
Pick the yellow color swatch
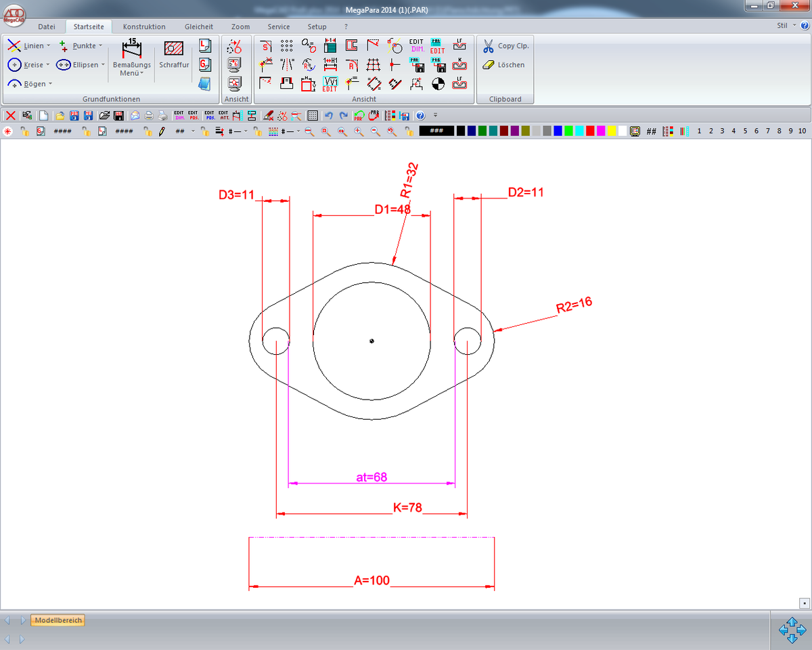click(x=611, y=131)
